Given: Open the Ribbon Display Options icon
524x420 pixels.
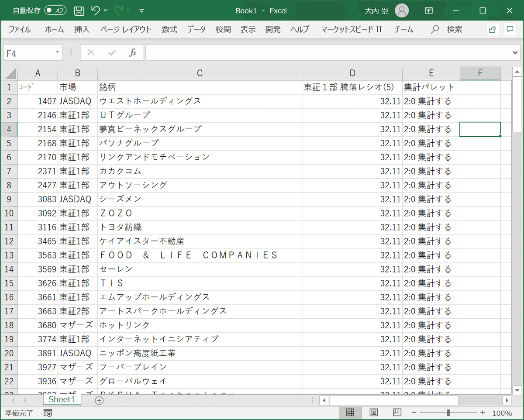Looking at the screenshot, I should pos(429,10).
